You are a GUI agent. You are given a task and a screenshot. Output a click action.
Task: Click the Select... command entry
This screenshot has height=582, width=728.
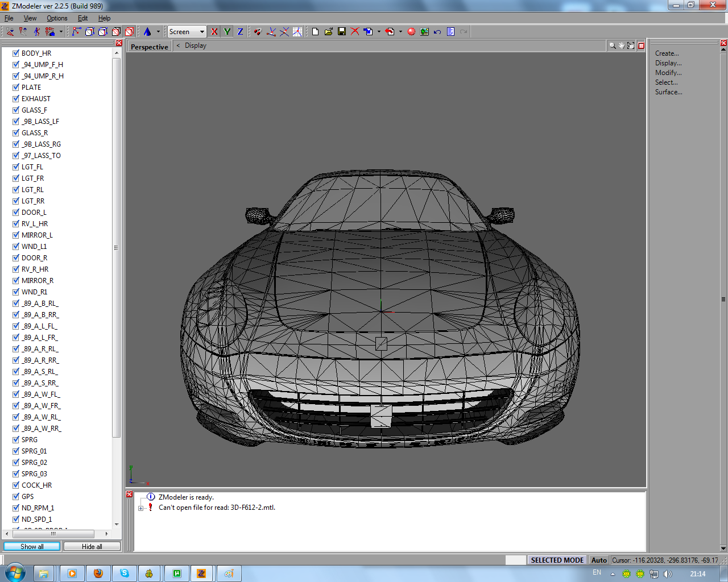tap(666, 82)
